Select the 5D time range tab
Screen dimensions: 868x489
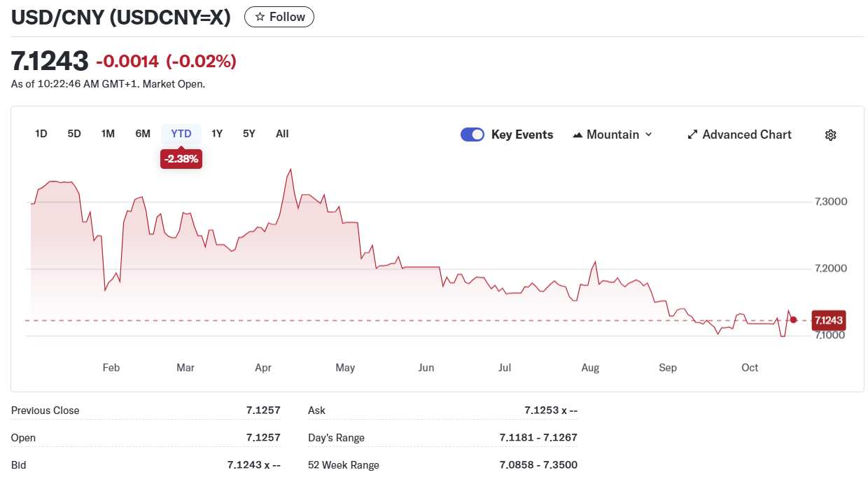[x=74, y=134]
